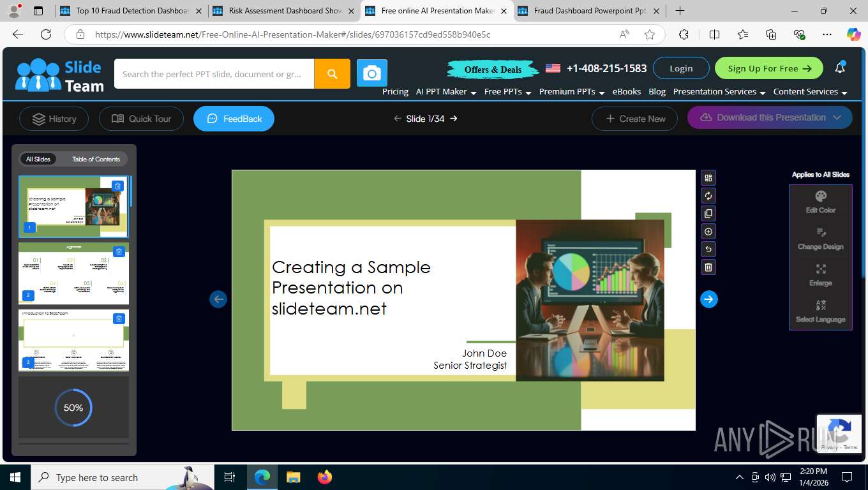Select Introduction to SlideTeam slide thumbnail
Image resolution: width=868 pixels, height=490 pixels.
tap(73, 340)
